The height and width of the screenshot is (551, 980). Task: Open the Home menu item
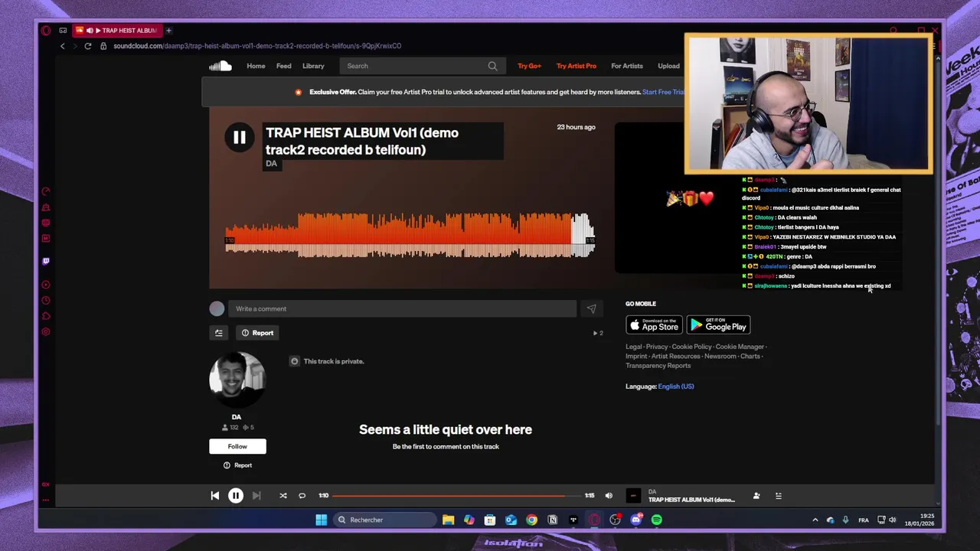tap(256, 66)
